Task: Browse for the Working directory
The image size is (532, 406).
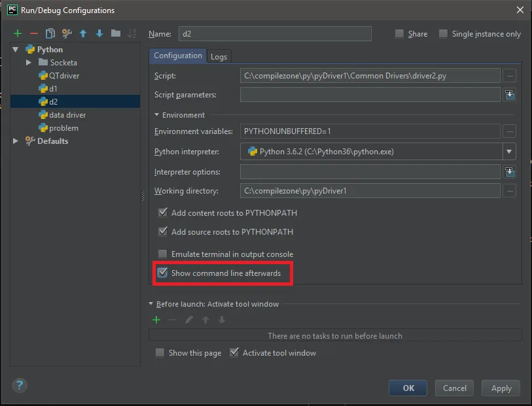Action: (x=510, y=191)
